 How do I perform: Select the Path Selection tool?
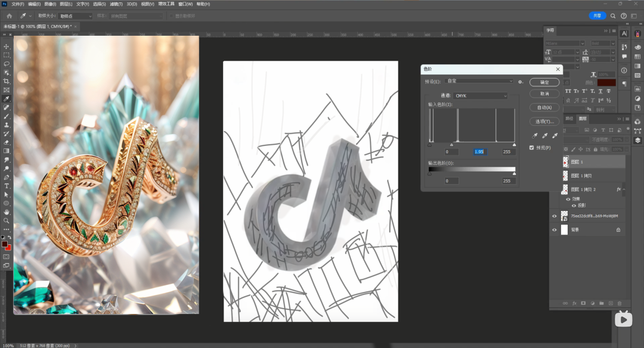[x=6, y=194]
